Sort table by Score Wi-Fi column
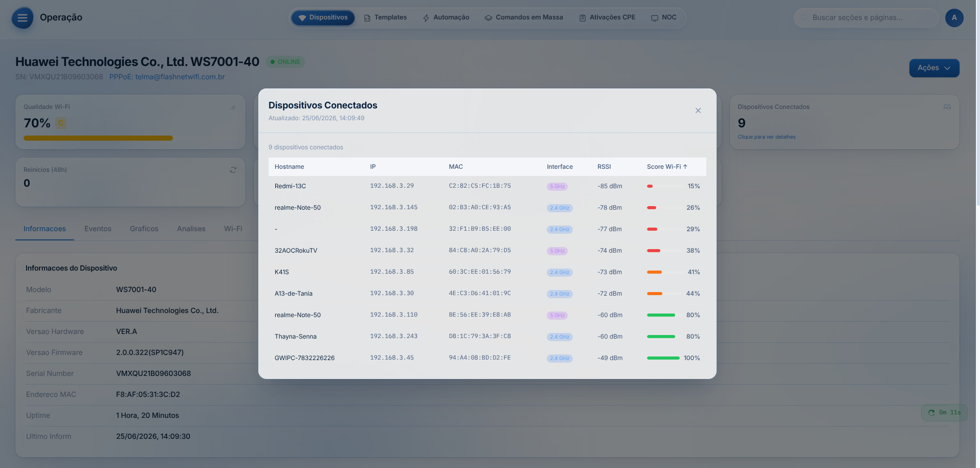The width and height of the screenshot is (980, 468). [667, 167]
